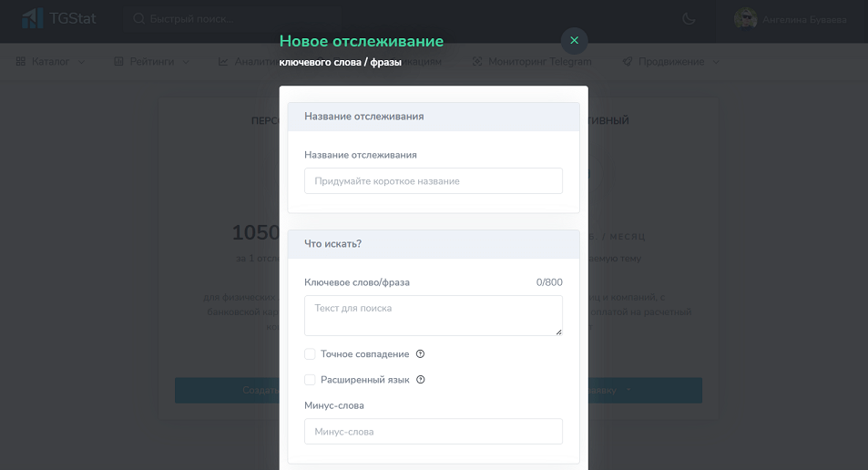The width and height of the screenshot is (868, 470).
Task: Click help icon next to Расширенный язык
Action: coord(421,380)
